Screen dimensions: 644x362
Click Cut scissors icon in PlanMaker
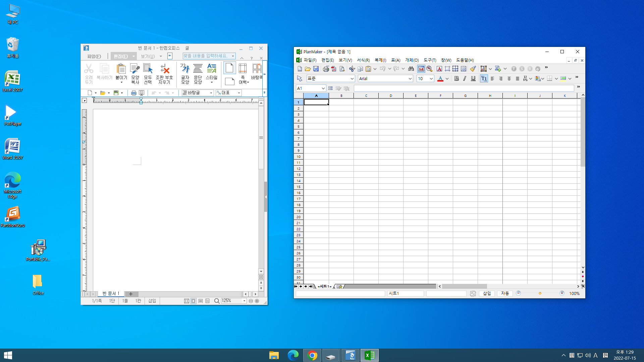click(x=352, y=69)
